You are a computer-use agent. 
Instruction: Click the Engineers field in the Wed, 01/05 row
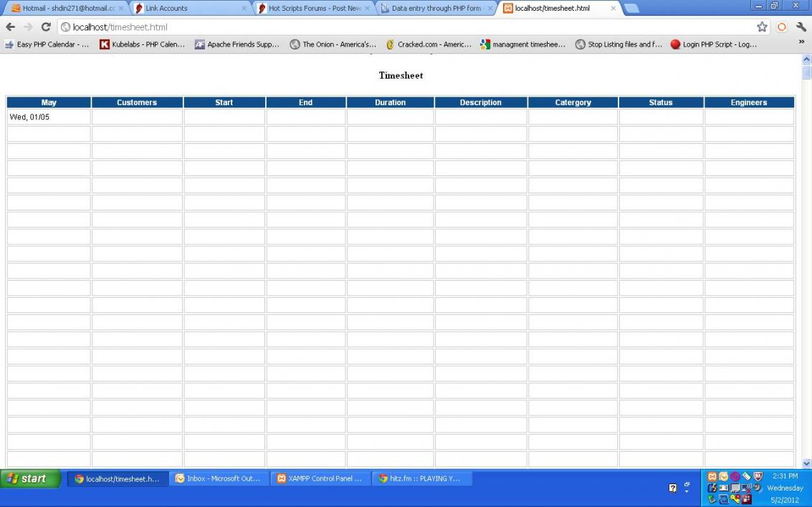point(749,117)
